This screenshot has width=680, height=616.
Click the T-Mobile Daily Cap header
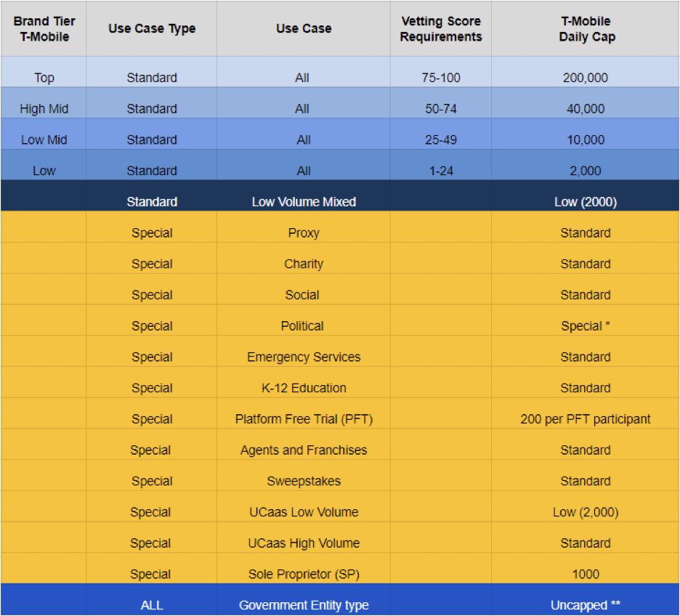click(x=585, y=29)
